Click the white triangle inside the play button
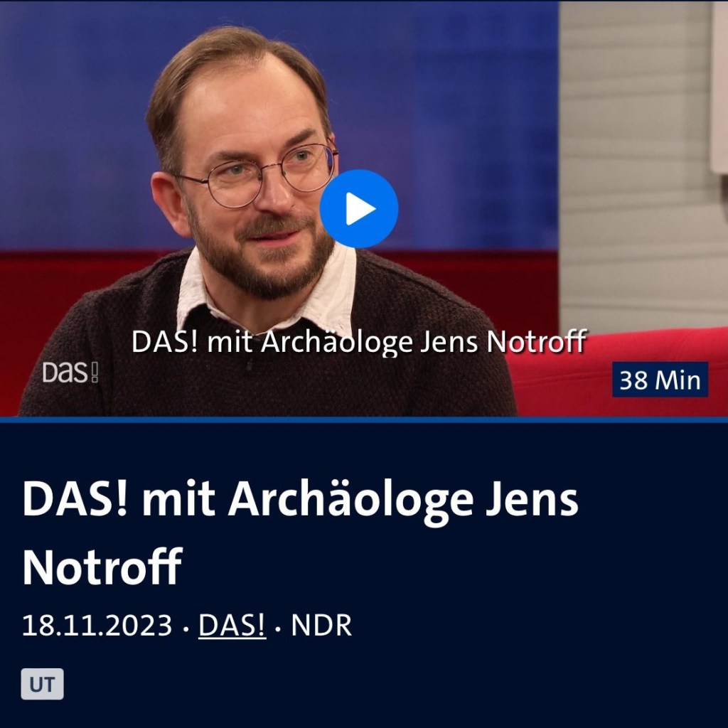This screenshot has height=728, width=728. [x=360, y=208]
